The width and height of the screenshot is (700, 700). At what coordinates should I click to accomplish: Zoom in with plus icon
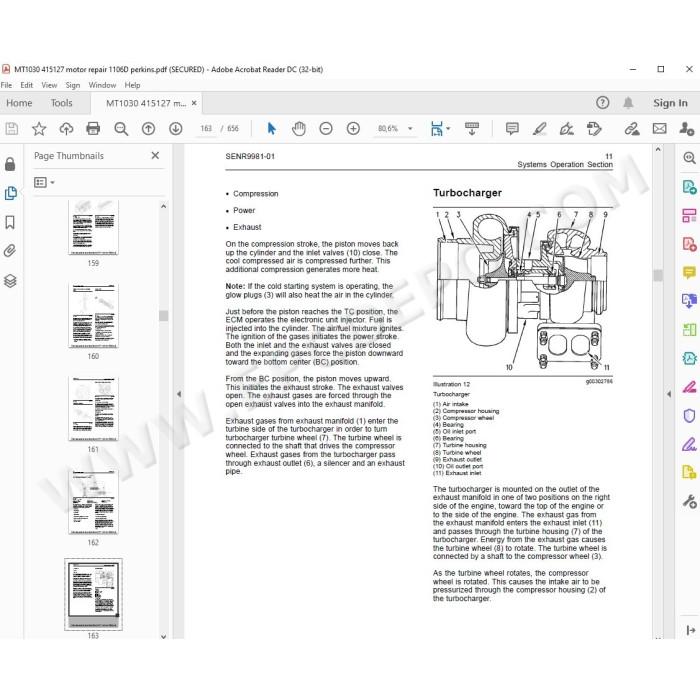point(353,129)
